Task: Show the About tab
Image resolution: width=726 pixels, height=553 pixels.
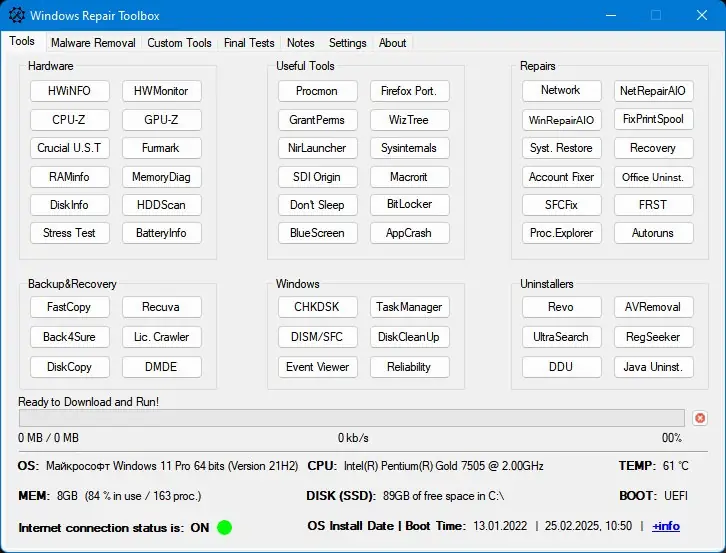Action: click(x=392, y=43)
